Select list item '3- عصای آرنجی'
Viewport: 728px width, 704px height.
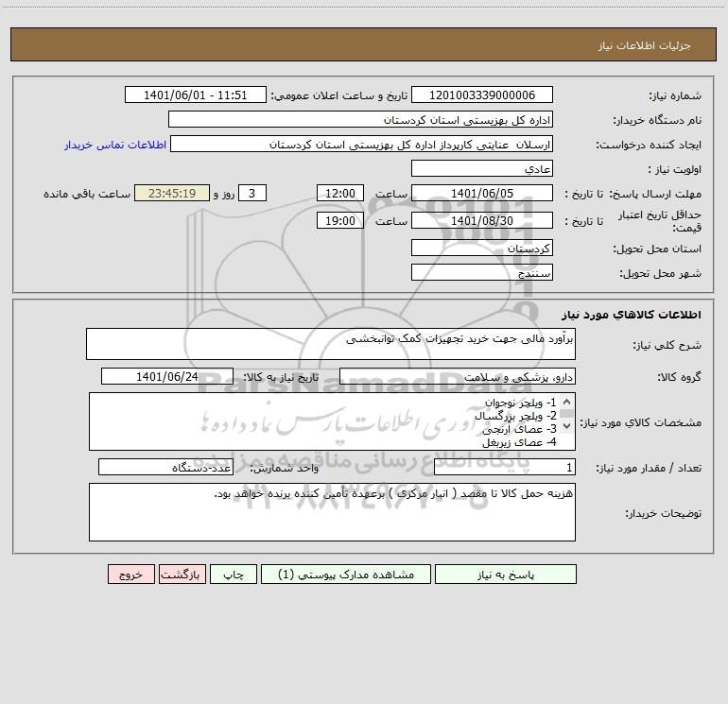(x=519, y=429)
